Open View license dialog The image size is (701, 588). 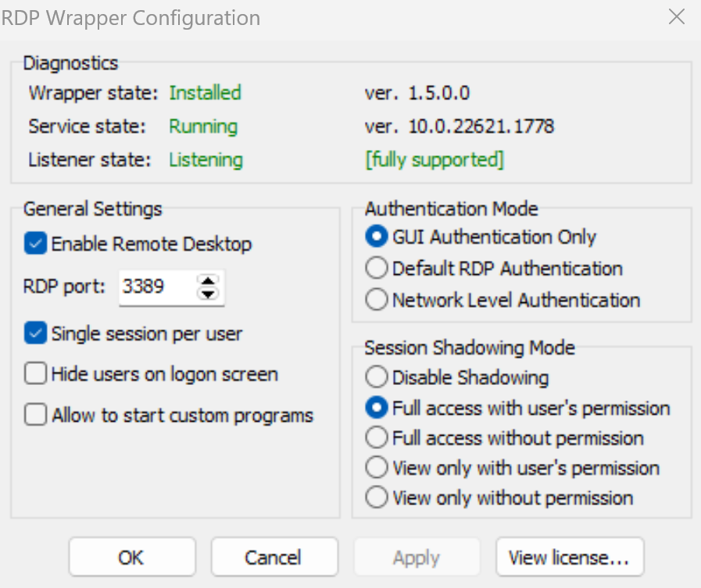click(569, 557)
